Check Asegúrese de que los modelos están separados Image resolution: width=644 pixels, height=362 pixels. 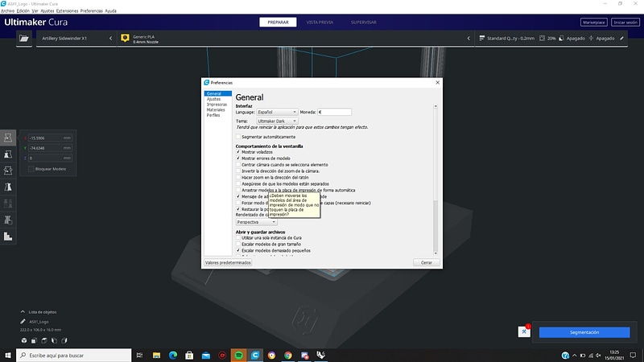(x=238, y=183)
